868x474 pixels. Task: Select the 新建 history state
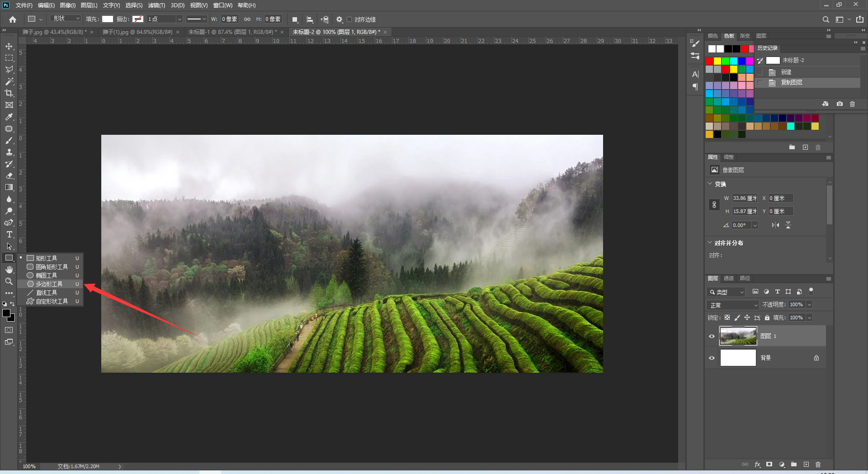coord(786,72)
